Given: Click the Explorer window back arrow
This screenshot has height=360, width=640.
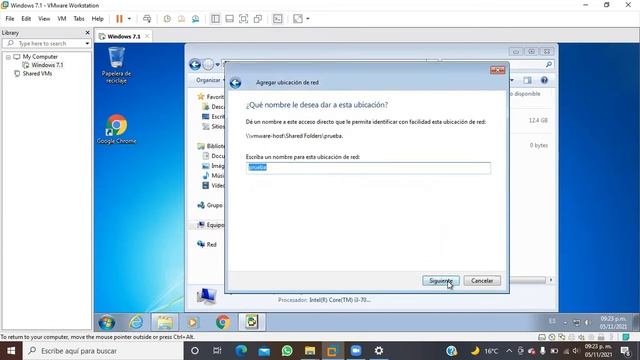Looking at the screenshot, I should [x=195, y=64].
